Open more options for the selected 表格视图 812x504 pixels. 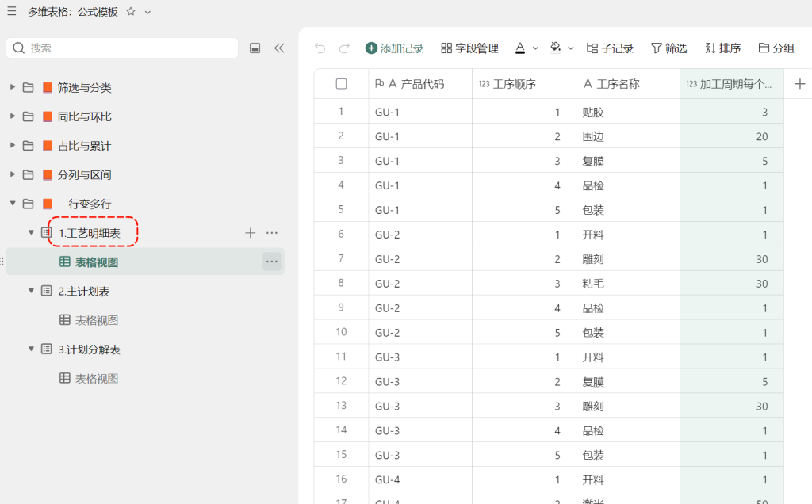point(272,262)
